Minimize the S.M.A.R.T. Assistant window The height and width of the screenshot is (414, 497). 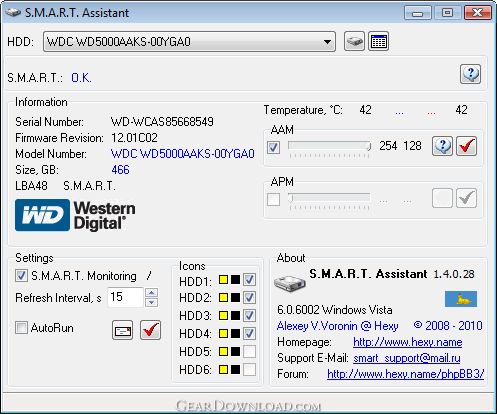click(418, 13)
